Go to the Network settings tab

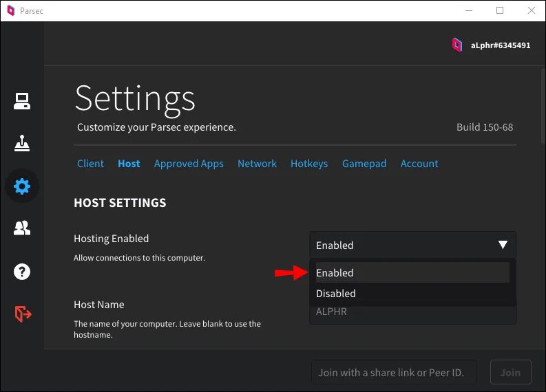tap(257, 164)
